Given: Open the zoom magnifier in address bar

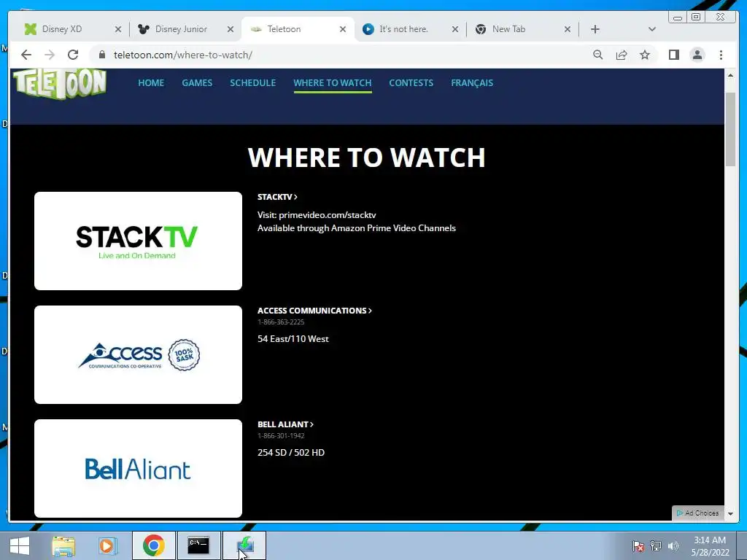Looking at the screenshot, I should click(598, 55).
